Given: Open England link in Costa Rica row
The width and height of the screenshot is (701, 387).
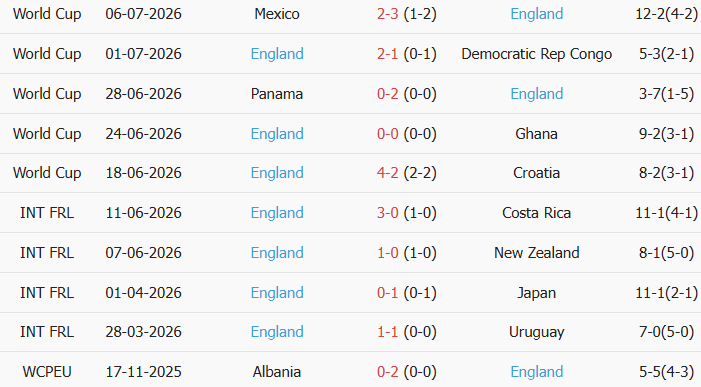Looking at the screenshot, I should point(277,213).
